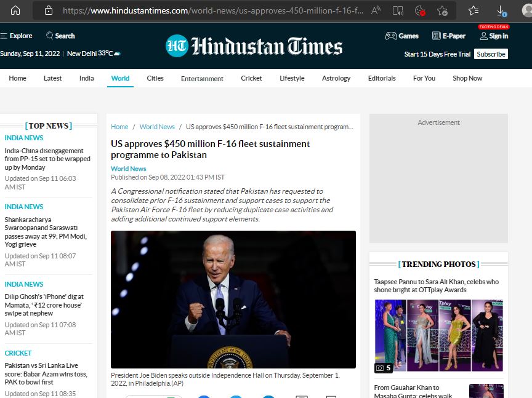Click Start 15 Days Free Trial text

pyautogui.click(x=437, y=54)
